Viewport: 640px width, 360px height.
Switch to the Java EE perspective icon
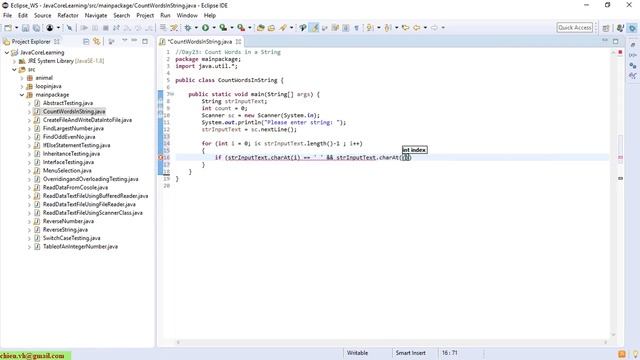(x=620, y=28)
